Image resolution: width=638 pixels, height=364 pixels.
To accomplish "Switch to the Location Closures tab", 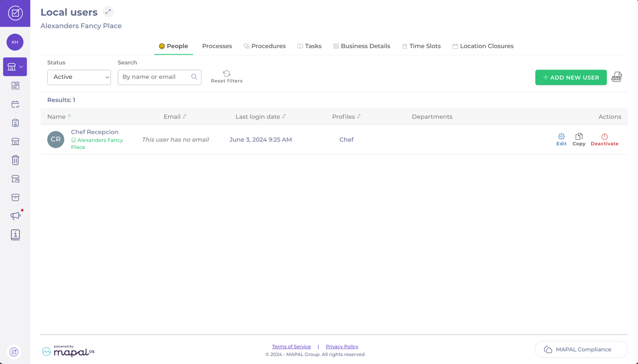I will pos(483,46).
